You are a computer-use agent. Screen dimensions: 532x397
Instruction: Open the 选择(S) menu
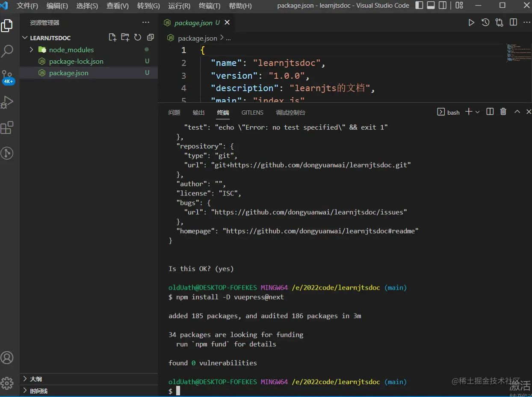coord(87,6)
